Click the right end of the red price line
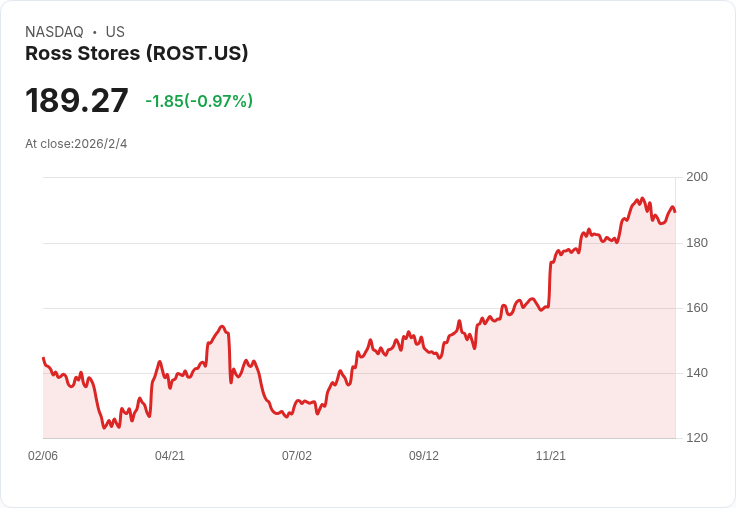Screen dimensions: 736x508 tap(675, 211)
